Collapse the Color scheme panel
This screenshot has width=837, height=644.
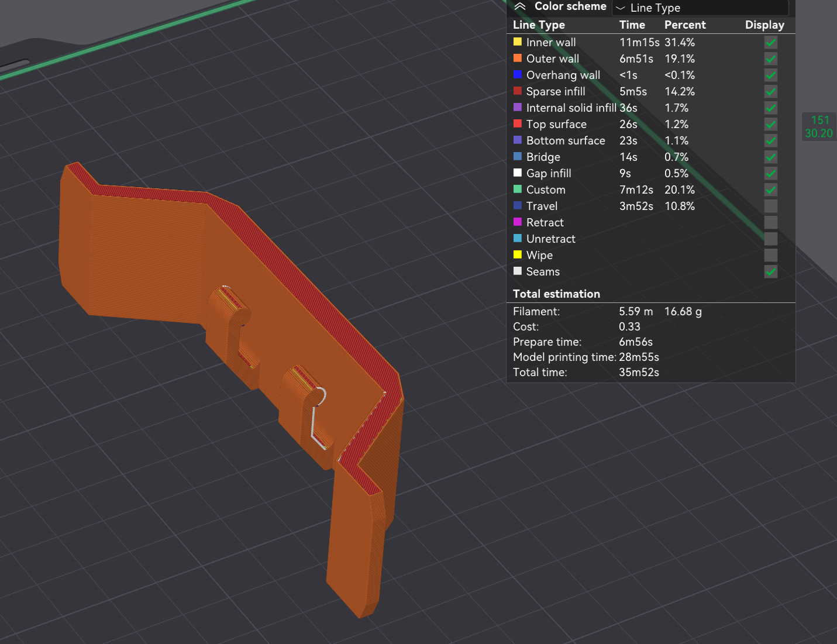pos(519,6)
